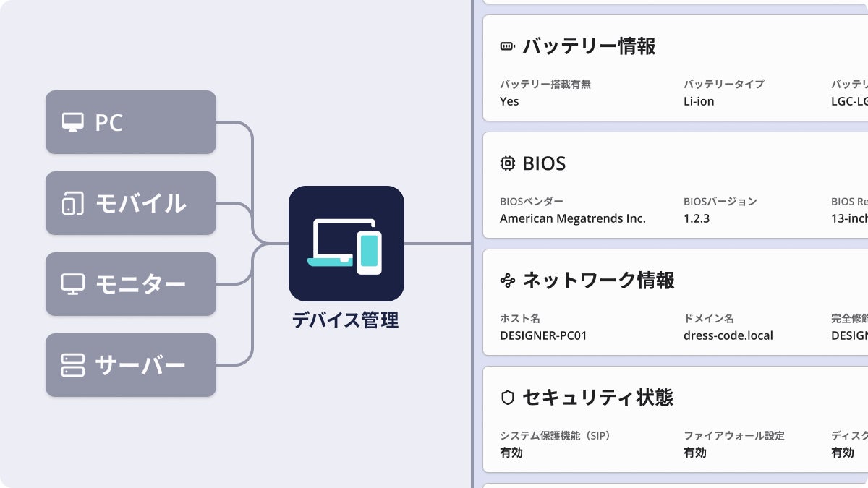This screenshot has height=488, width=868.
Task: Click the chip icon beside BIOS
Action: pos(508,163)
